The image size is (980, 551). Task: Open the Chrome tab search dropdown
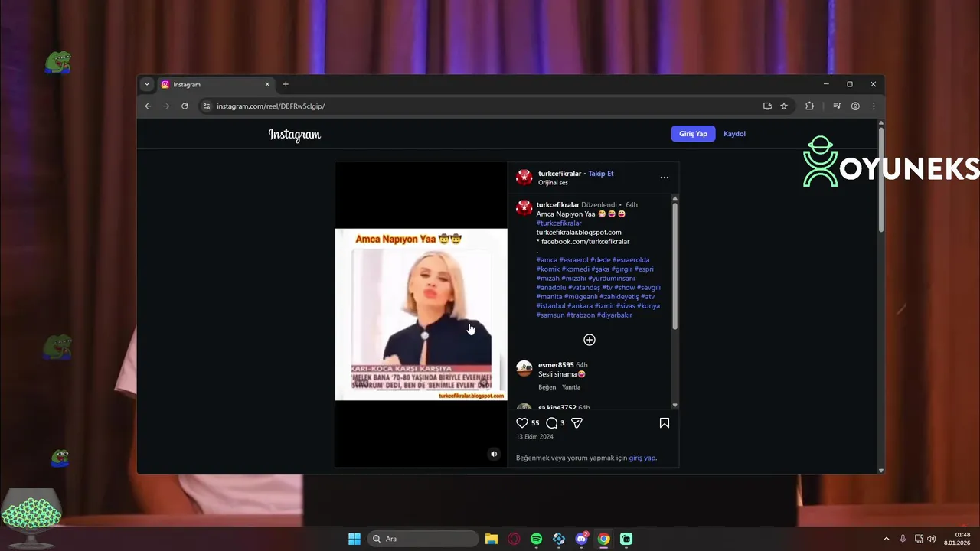[x=147, y=84]
